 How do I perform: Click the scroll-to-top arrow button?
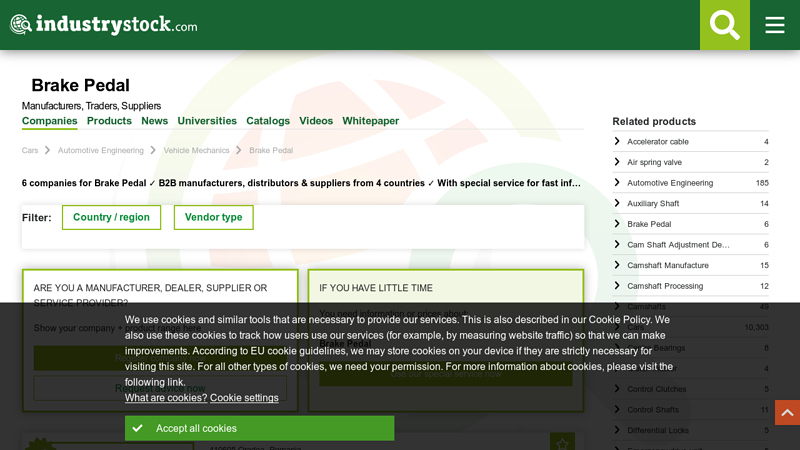787,412
